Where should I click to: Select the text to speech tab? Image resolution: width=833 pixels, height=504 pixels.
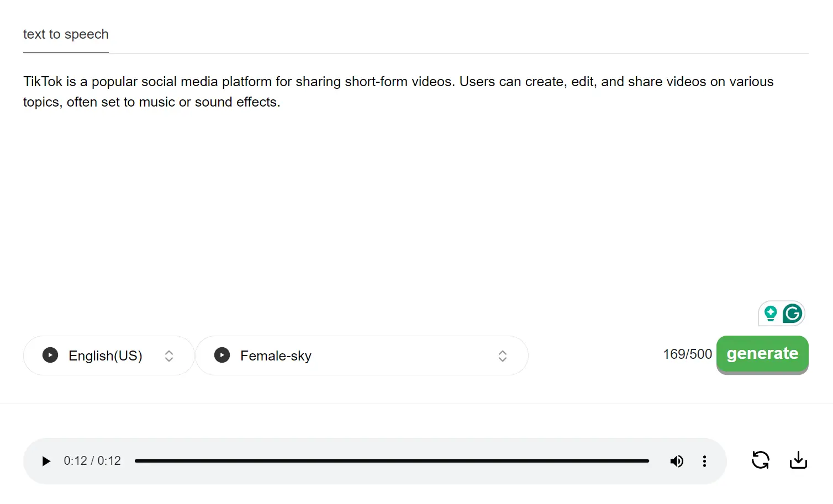click(x=66, y=34)
